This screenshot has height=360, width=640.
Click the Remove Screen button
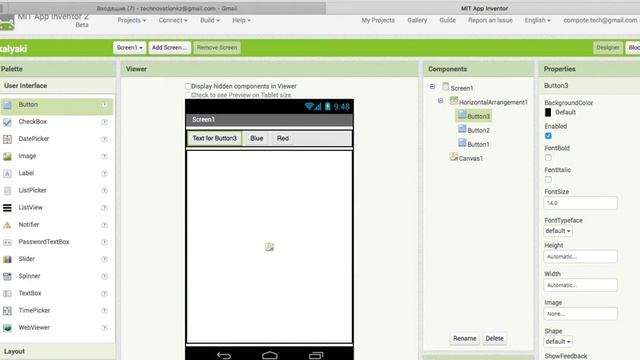[217, 48]
